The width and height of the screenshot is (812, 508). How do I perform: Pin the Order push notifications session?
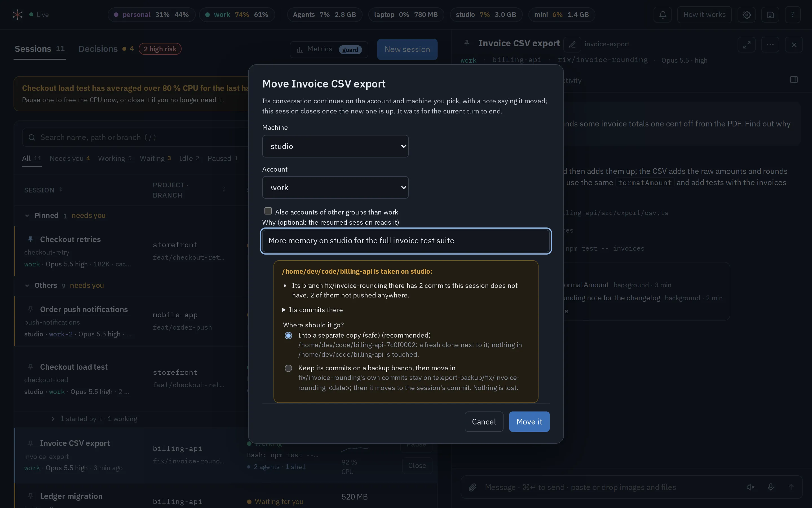[x=30, y=309]
